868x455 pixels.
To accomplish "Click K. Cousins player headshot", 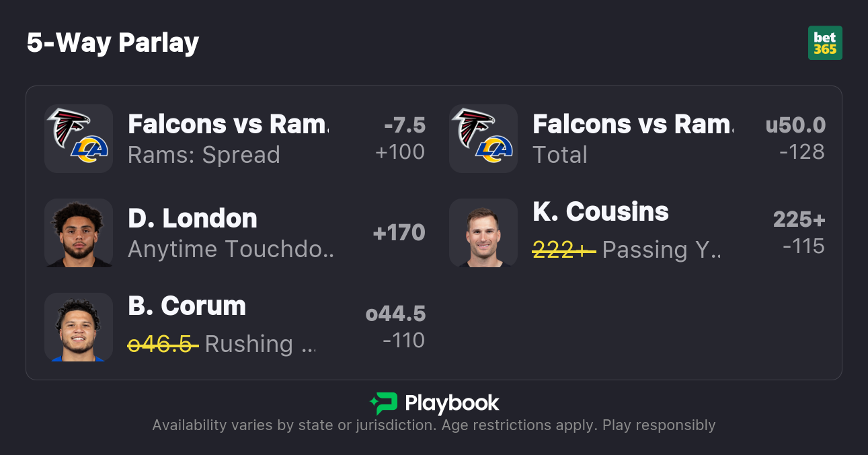I will [483, 233].
